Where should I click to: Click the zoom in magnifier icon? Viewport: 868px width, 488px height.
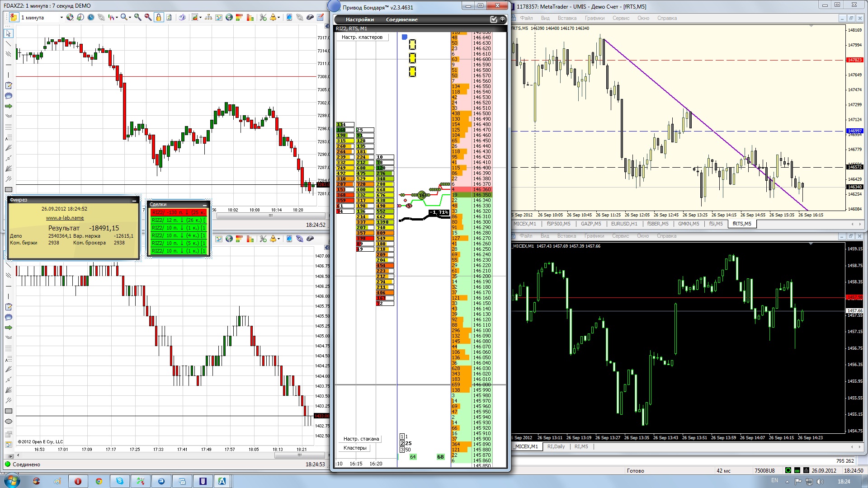click(137, 17)
